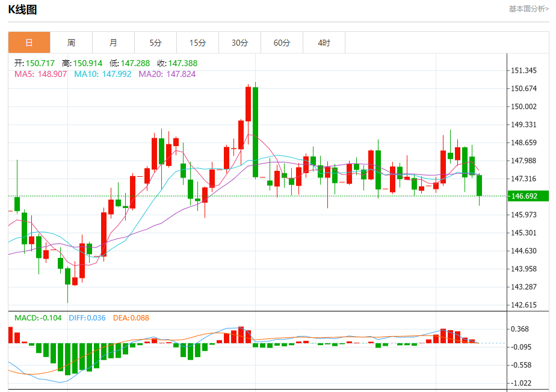Open the 5分 interval tab
This screenshot has height=392, width=556.
coord(155,43)
